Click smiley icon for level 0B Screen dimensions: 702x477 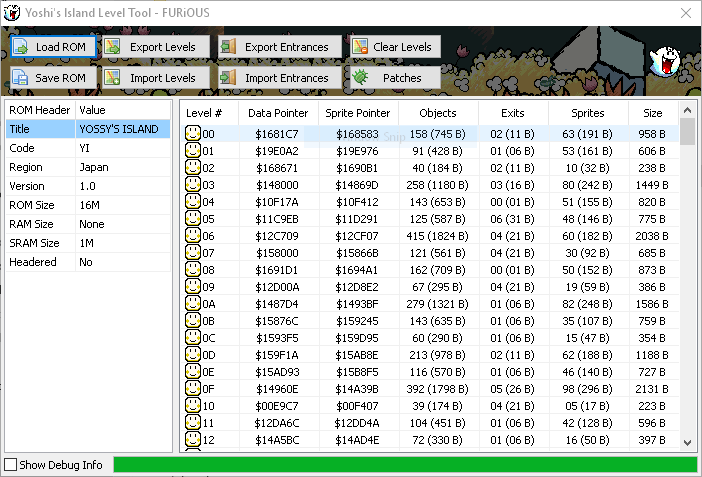pyautogui.click(x=193, y=321)
